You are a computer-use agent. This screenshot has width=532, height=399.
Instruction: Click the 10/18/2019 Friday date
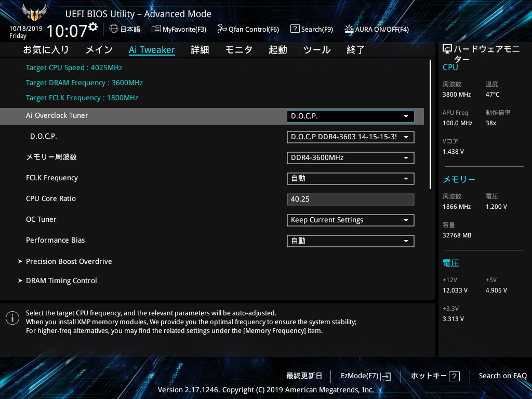[26, 32]
